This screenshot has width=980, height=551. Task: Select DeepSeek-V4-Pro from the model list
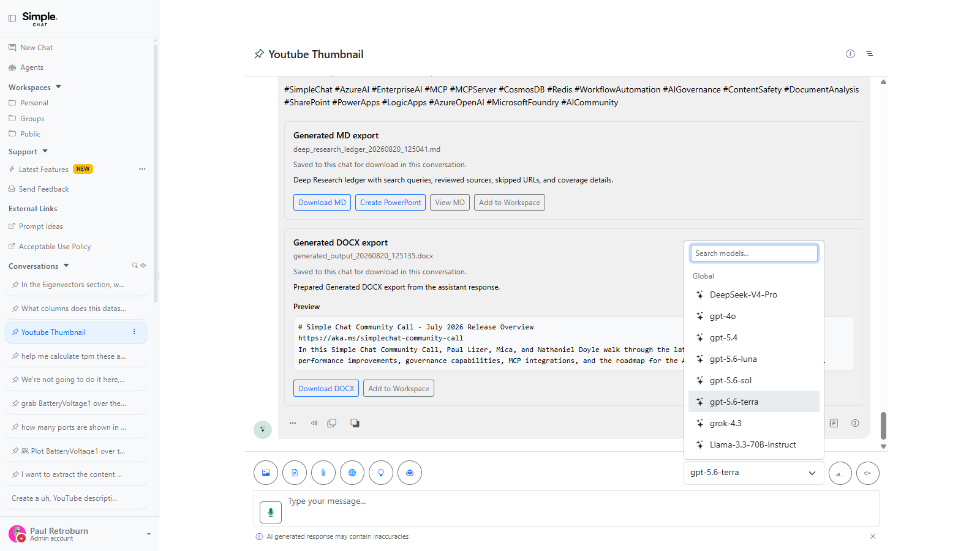[754, 294]
